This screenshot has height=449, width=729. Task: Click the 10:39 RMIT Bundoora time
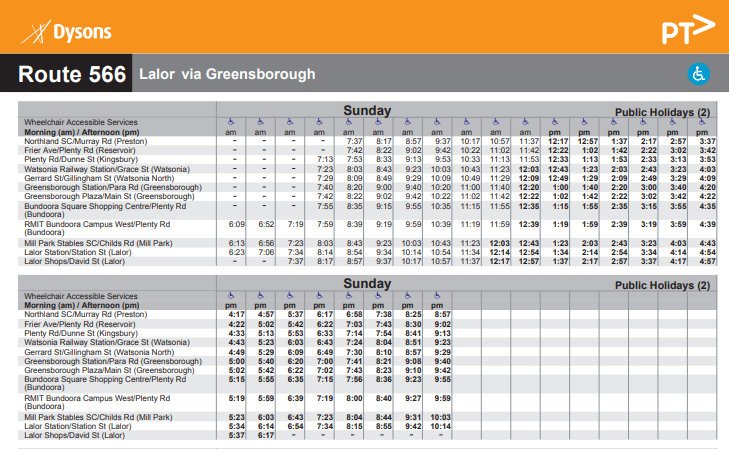point(441,224)
